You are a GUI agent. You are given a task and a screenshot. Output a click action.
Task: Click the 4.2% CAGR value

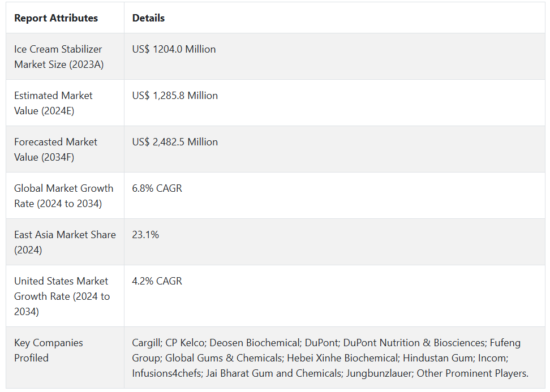coord(157,281)
